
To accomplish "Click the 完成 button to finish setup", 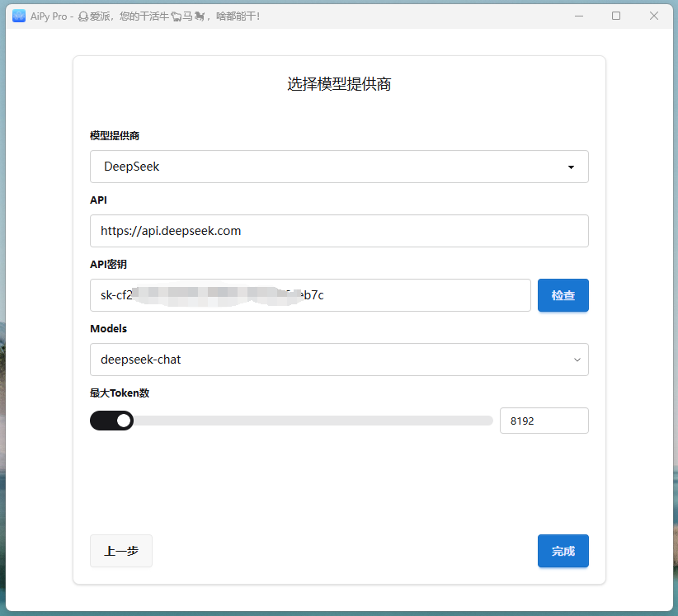I will coord(563,551).
